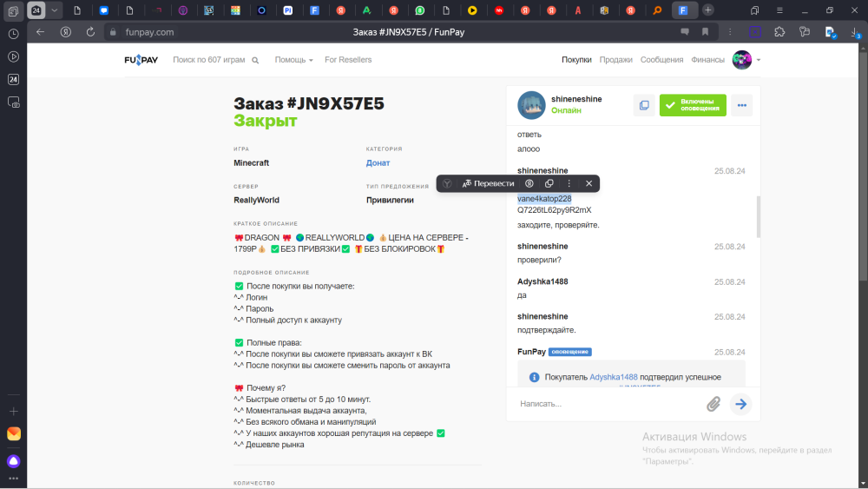Switch to the green WhatsApp-style browser tab

tap(419, 10)
